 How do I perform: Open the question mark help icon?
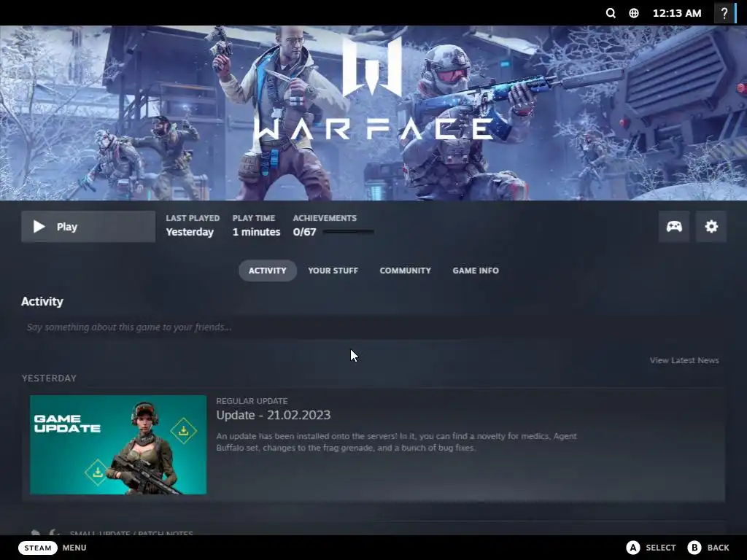click(724, 13)
